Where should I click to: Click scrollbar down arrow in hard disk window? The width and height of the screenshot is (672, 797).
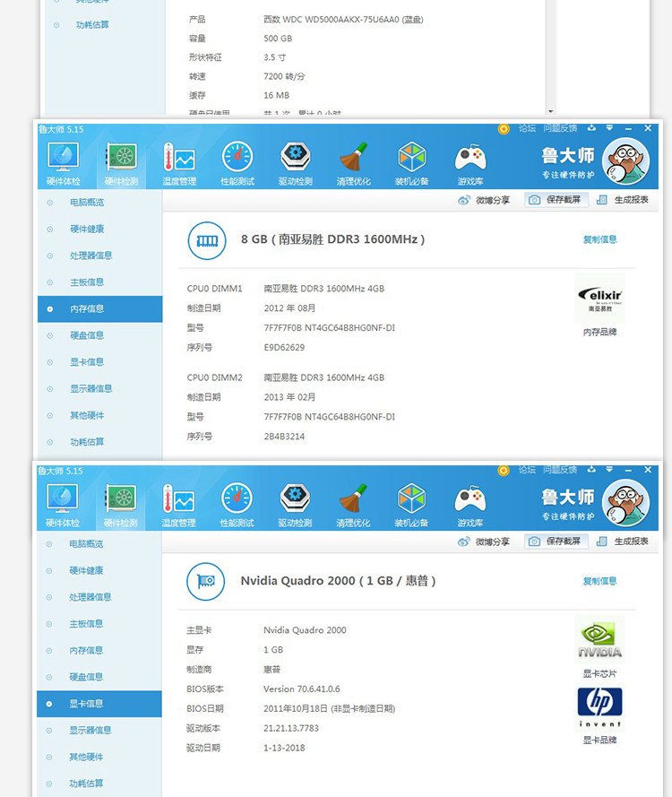coord(551,111)
